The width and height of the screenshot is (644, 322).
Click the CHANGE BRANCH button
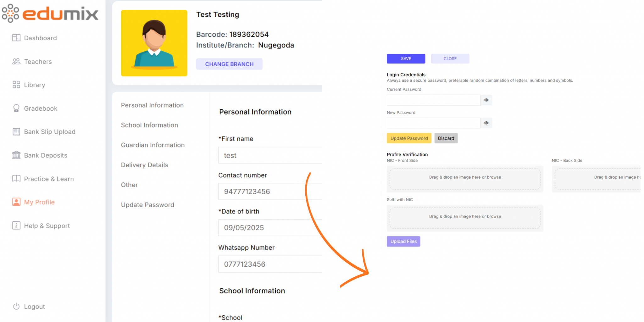coord(229,64)
